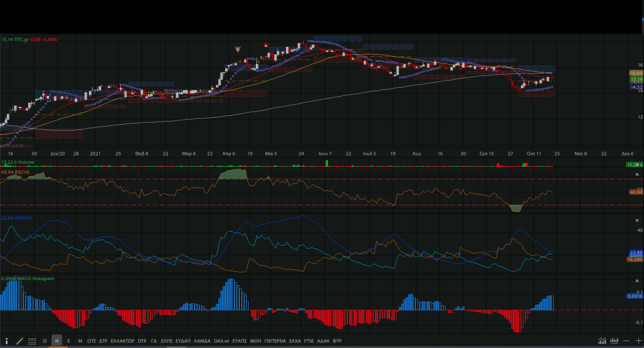The height and width of the screenshot is (348, 644).
Task: Switch to the E timeframe
Action: point(68,342)
